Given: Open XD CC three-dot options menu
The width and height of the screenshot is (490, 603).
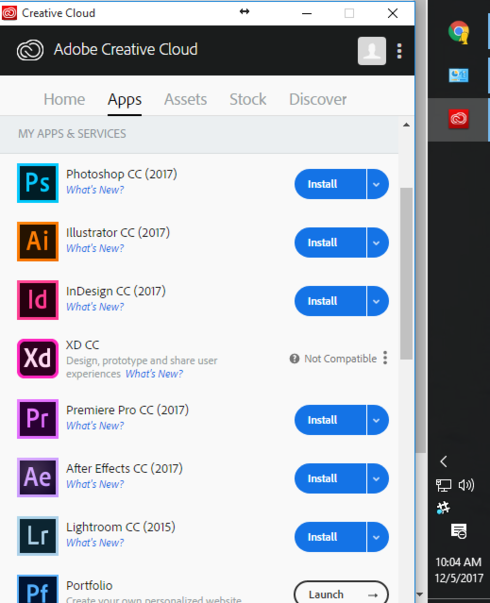Looking at the screenshot, I should pyautogui.click(x=385, y=358).
